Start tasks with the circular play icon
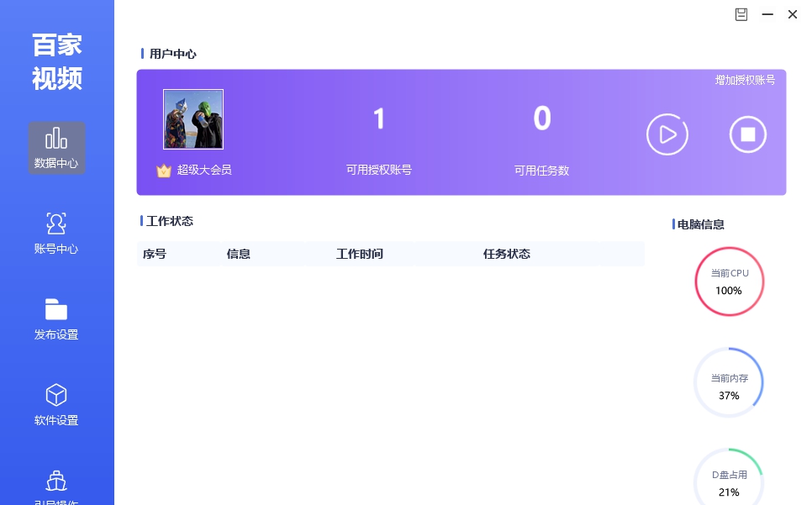Viewport: 812px width, 505px height. [667, 134]
